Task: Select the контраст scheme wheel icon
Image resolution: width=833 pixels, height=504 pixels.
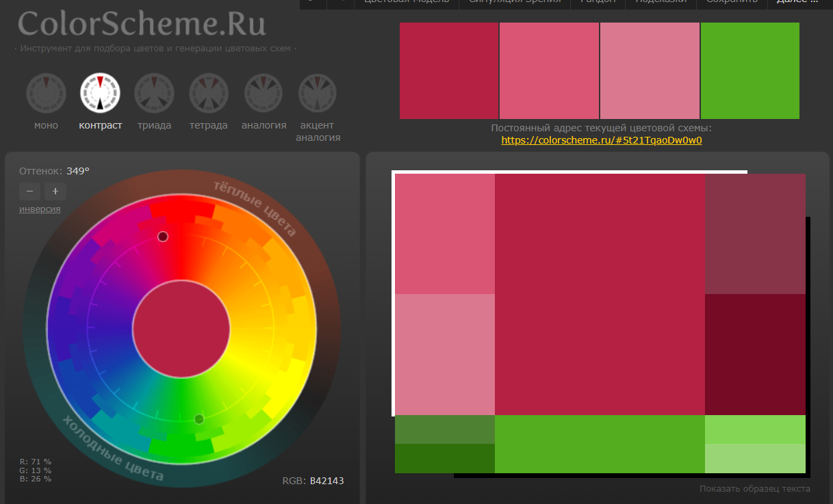Action: 100,93
